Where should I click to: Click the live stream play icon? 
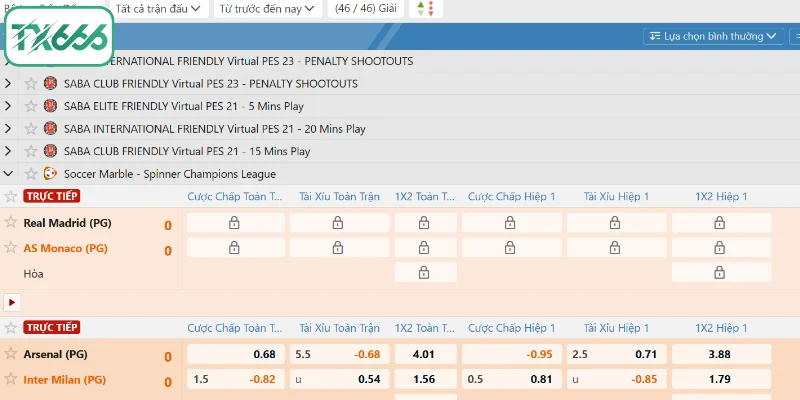tap(12, 303)
